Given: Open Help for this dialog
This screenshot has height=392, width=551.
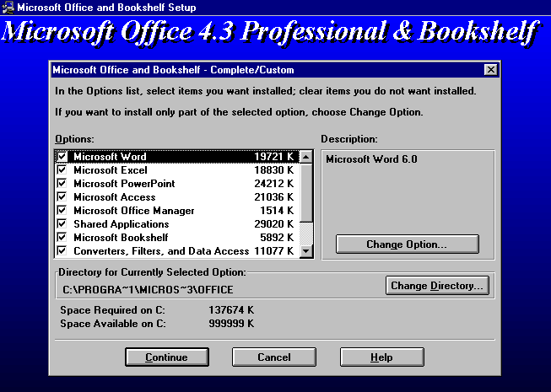Looking at the screenshot, I should pyautogui.click(x=382, y=357).
